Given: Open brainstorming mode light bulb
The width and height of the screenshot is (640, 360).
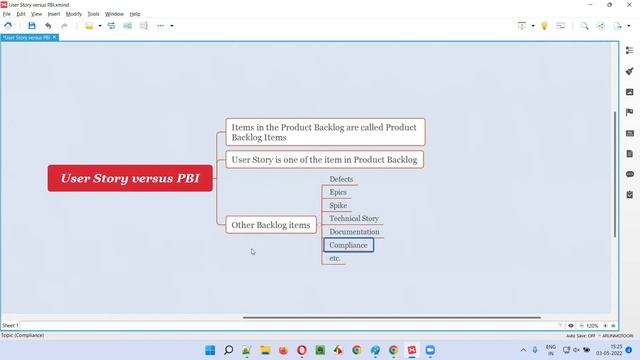Looking at the screenshot, I should (544, 26).
